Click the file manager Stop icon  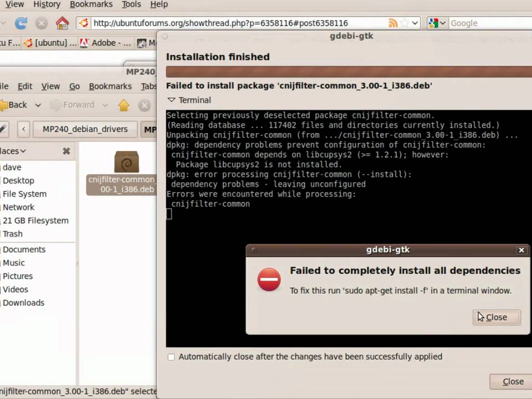pos(144,105)
